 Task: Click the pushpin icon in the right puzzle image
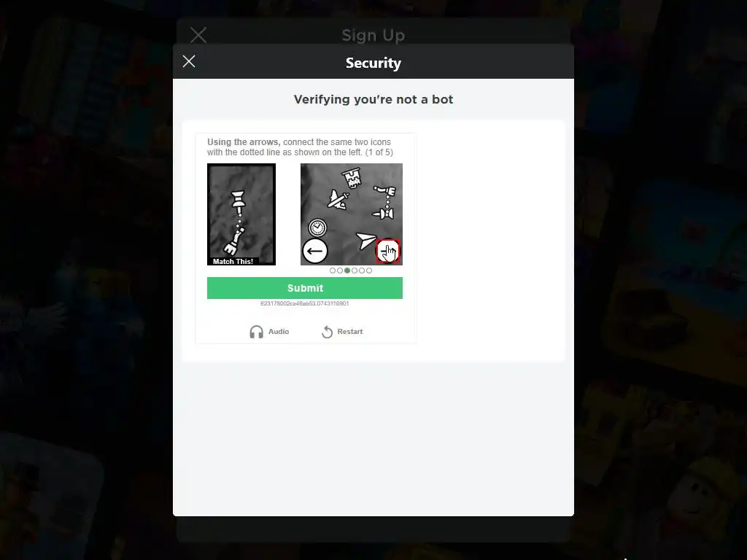click(x=384, y=214)
